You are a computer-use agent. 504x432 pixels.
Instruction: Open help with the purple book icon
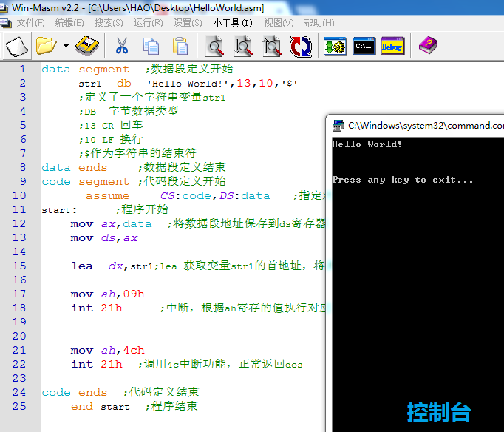pyautogui.click(x=428, y=45)
